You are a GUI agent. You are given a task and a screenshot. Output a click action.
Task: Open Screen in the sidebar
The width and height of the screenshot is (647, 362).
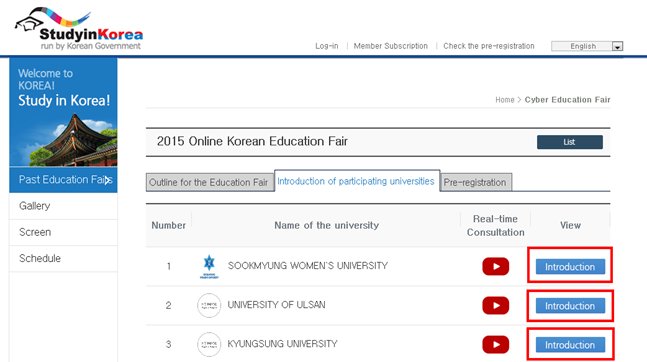pos(64,232)
